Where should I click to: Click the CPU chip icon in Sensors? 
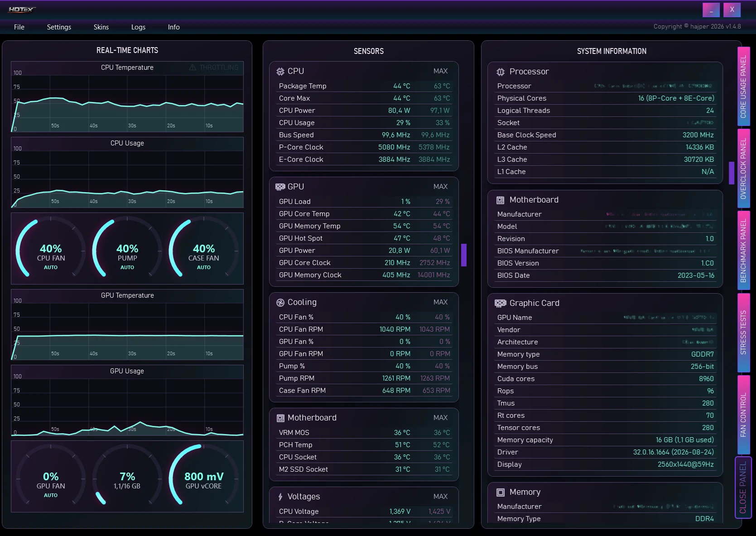tap(280, 71)
